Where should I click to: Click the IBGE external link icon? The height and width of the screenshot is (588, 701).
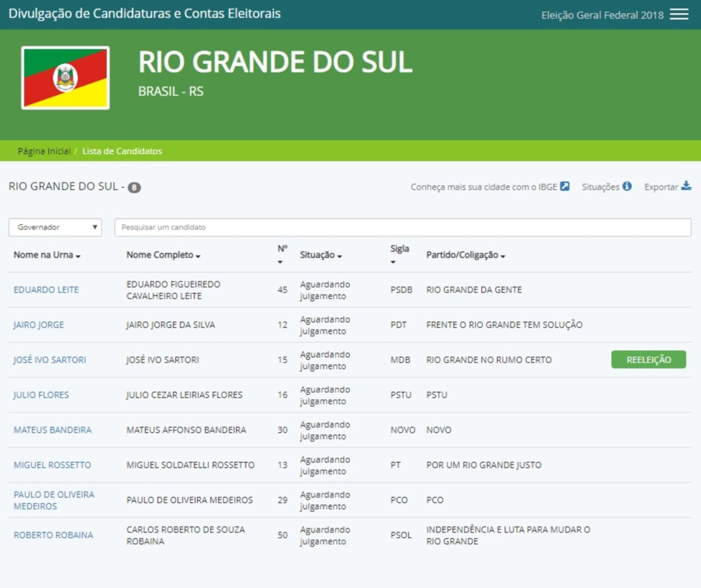coord(565,186)
